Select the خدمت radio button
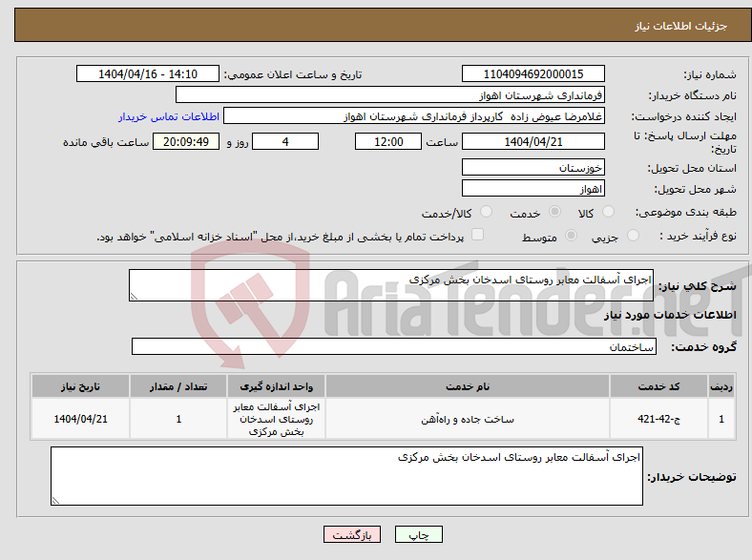 click(554, 212)
